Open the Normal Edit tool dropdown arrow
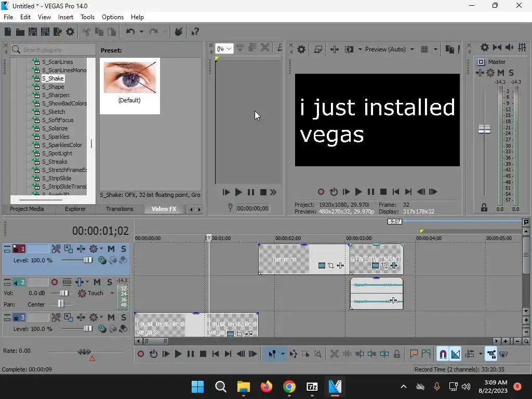 point(283,354)
